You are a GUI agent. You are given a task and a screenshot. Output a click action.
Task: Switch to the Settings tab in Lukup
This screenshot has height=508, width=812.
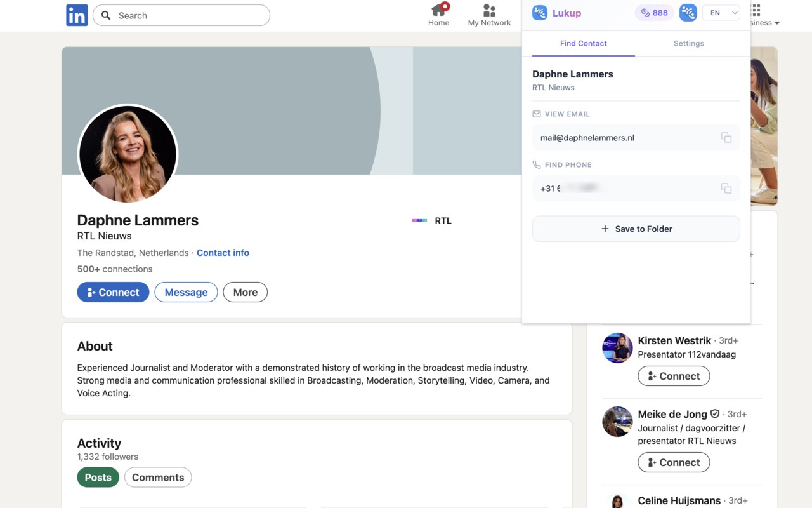pos(689,43)
